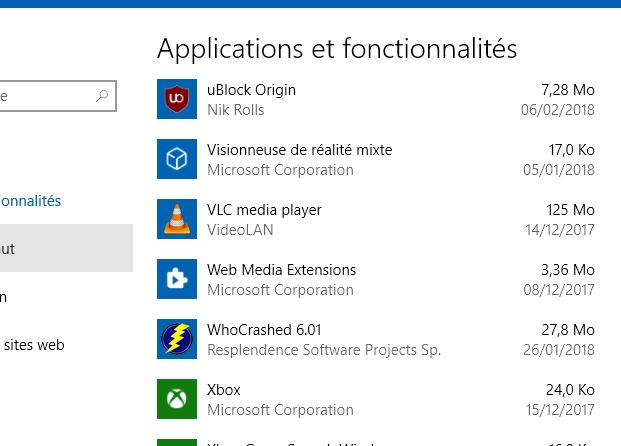The height and width of the screenshot is (446, 621).
Task: Click the WhoCrashed lightning bolt icon
Action: pyautogui.click(x=177, y=339)
